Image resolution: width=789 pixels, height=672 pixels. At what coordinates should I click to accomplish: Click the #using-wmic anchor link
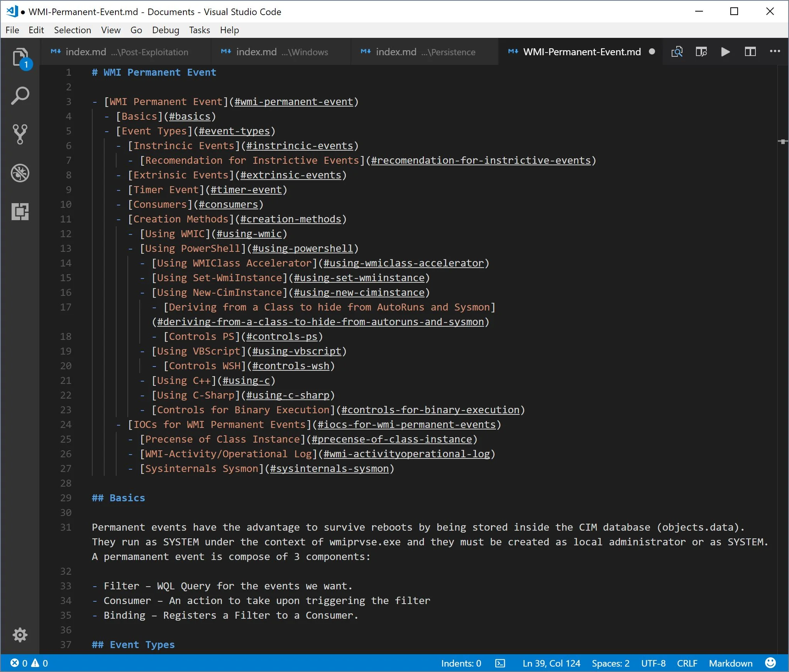pos(249,234)
